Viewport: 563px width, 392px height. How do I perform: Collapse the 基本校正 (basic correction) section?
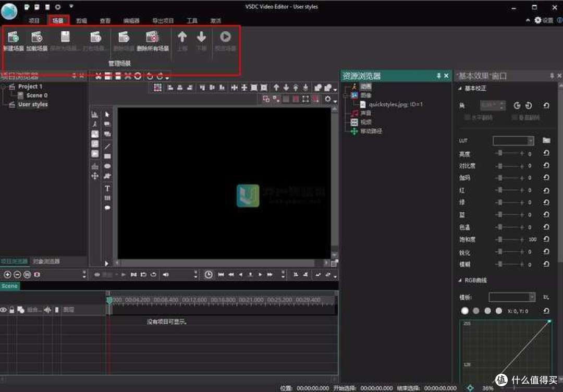460,89
